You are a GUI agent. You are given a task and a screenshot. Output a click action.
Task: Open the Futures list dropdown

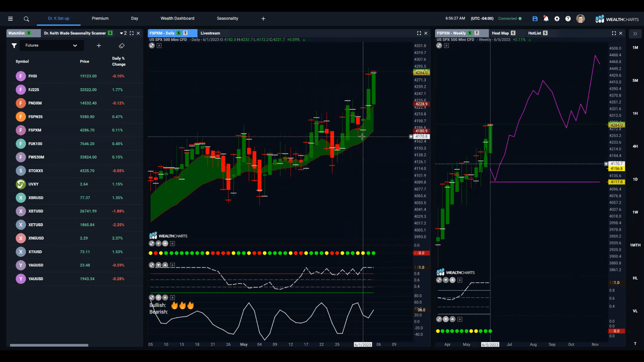51,46
